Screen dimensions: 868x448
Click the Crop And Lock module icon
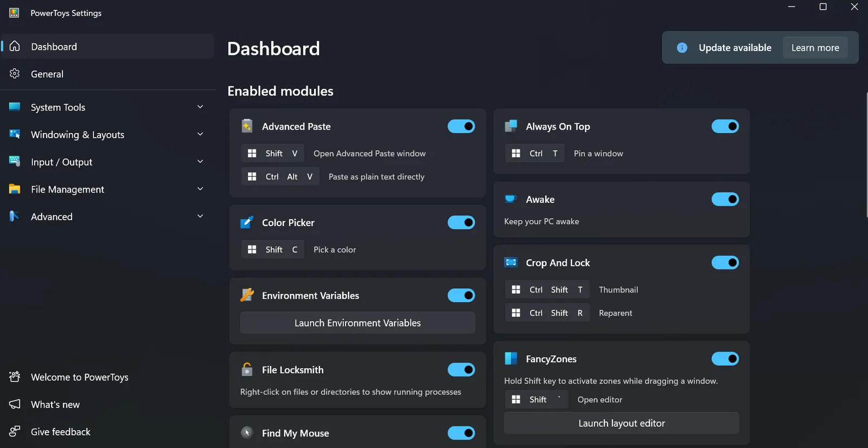(511, 263)
